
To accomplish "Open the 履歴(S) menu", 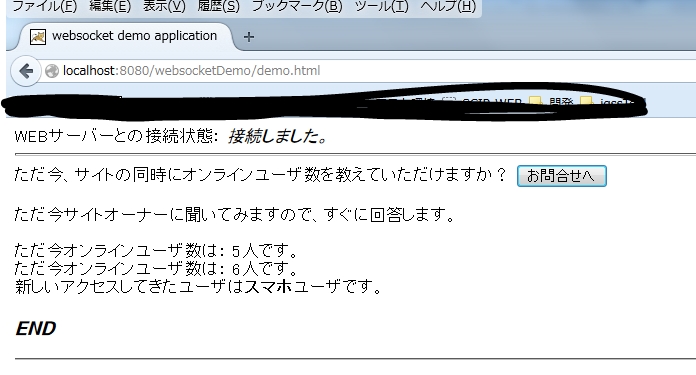I will pyautogui.click(x=218, y=7).
